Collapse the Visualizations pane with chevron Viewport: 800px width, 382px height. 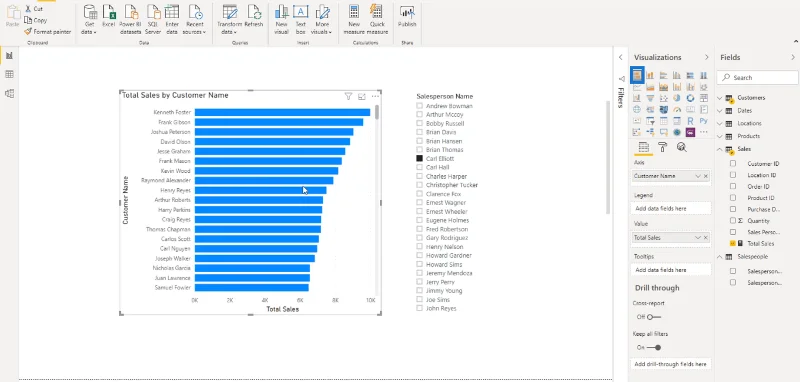click(707, 57)
